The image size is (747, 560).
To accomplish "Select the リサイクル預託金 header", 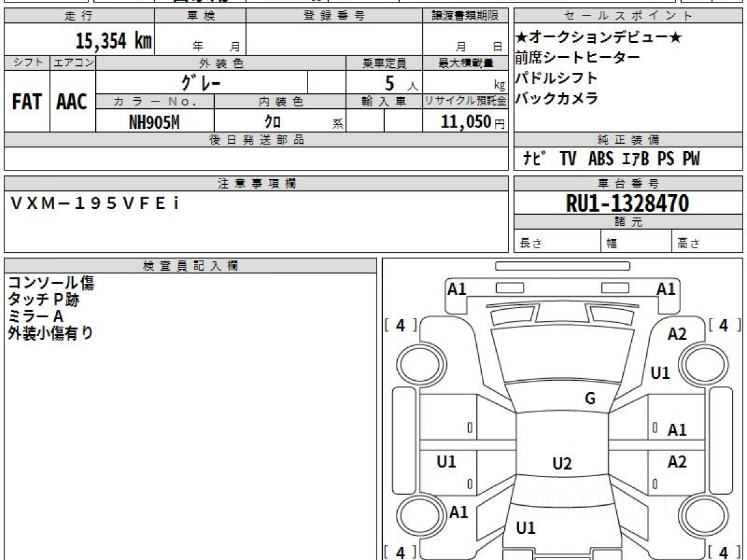I will pyautogui.click(x=466, y=101).
